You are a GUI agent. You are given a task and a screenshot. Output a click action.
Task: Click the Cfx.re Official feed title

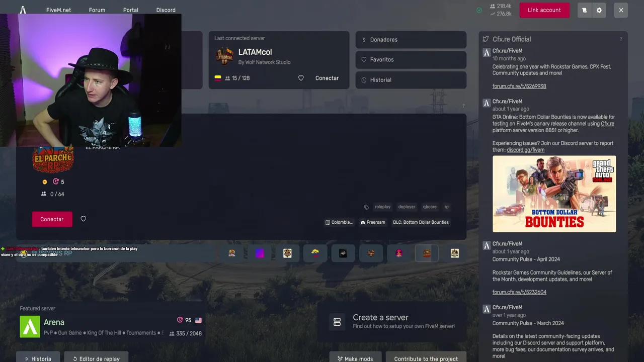pos(512,39)
